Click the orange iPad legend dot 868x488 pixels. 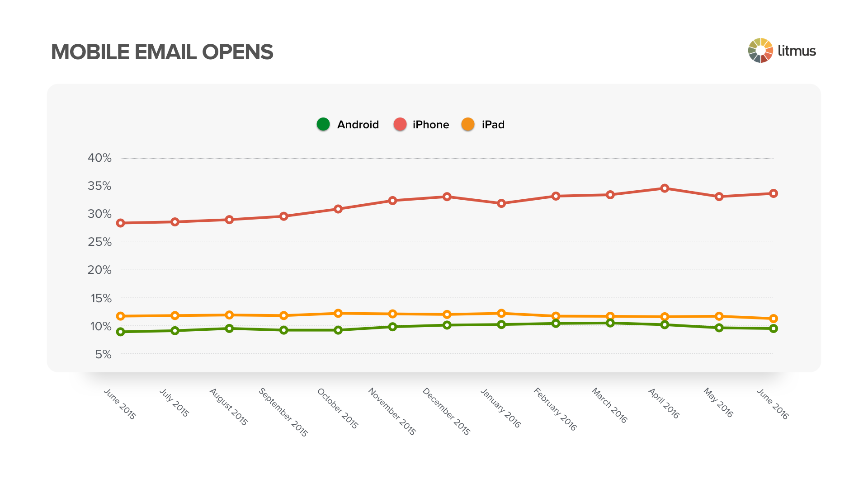468,124
